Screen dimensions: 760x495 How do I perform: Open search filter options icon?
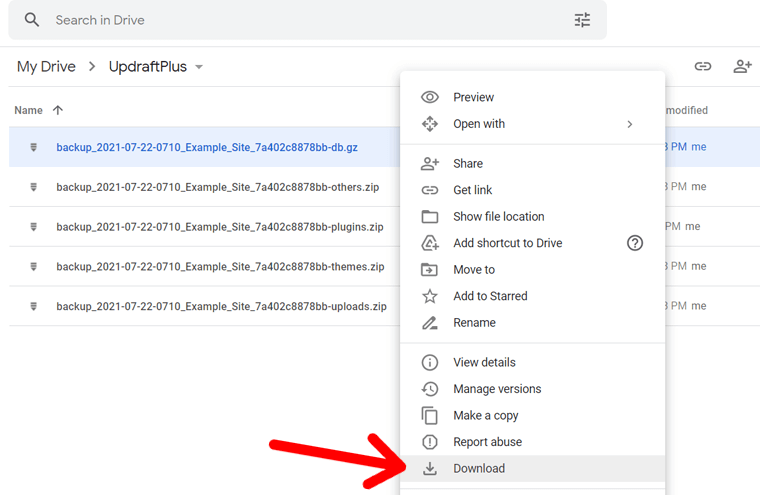pos(582,20)
